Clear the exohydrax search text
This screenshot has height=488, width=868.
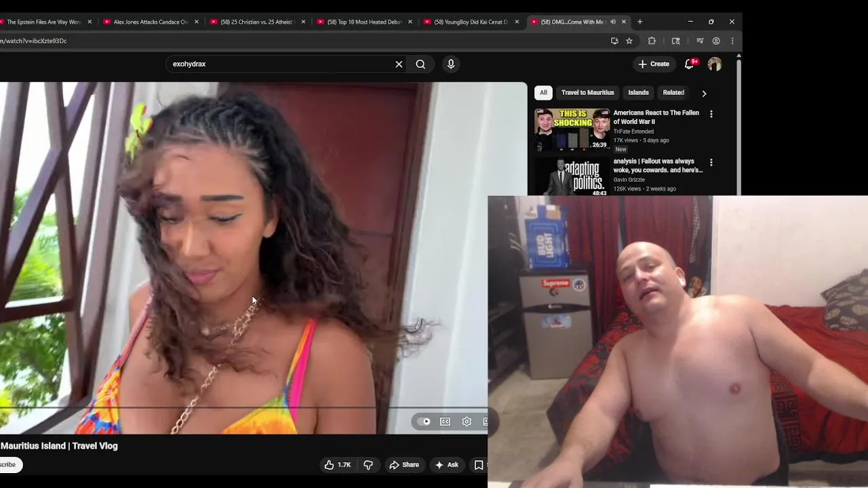click(399, 64)
